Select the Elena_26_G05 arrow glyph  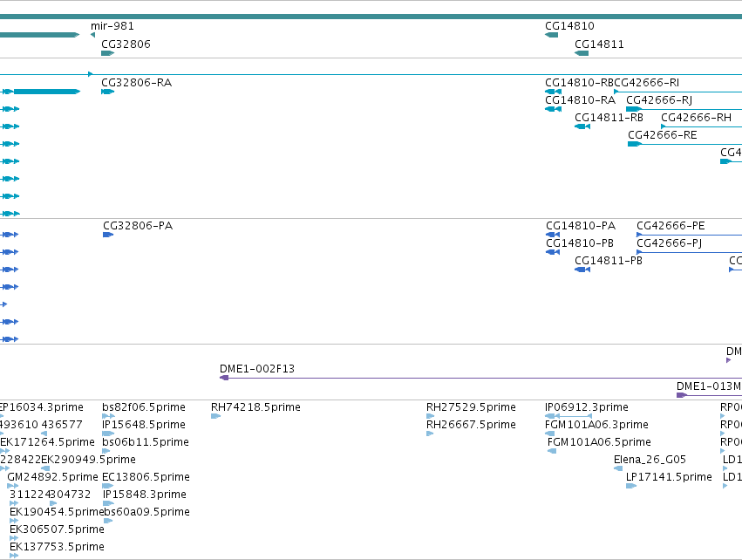tap(618, 468)
